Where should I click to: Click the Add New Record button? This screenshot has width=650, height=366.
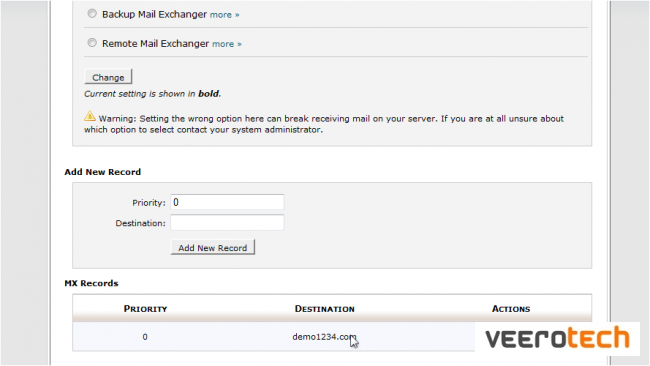(213, 247)
